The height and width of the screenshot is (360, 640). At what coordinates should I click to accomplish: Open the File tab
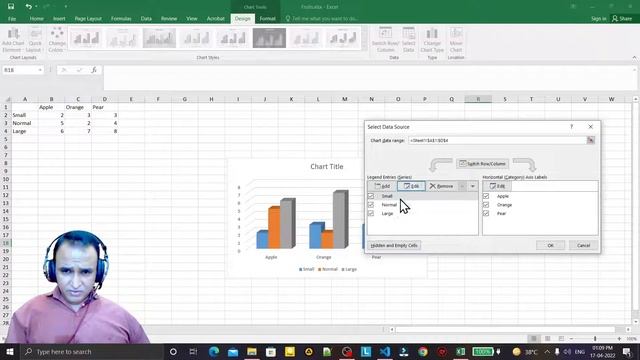[x=12, y=18]
